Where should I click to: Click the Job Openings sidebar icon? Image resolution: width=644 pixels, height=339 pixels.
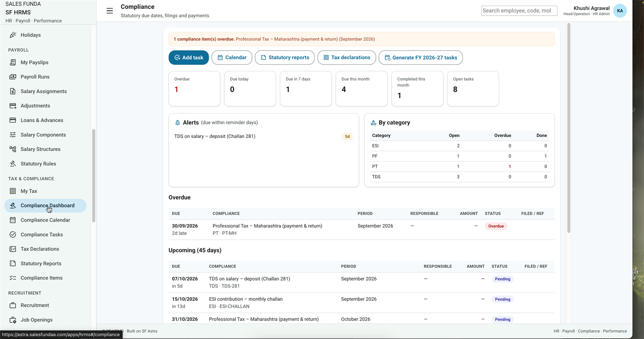pyautogui.click(x=13, y=320)
